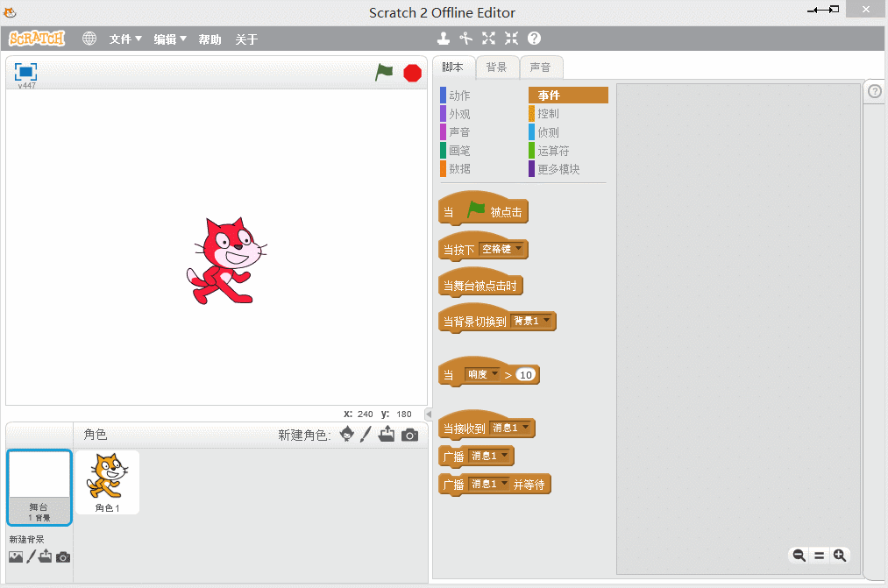
Task: Upload sprite from file icon
Action: (x=387, y=434)
